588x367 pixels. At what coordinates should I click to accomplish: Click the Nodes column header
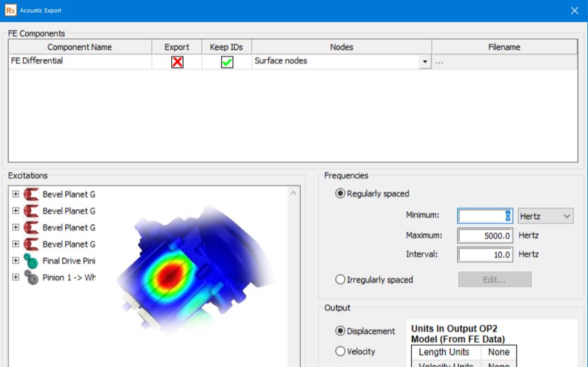coord(342,47)
